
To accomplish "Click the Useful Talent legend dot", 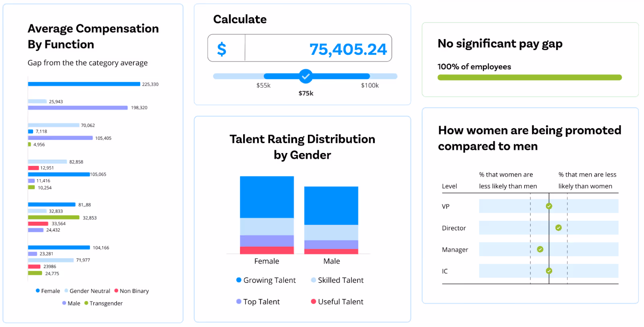I will 313,301.
